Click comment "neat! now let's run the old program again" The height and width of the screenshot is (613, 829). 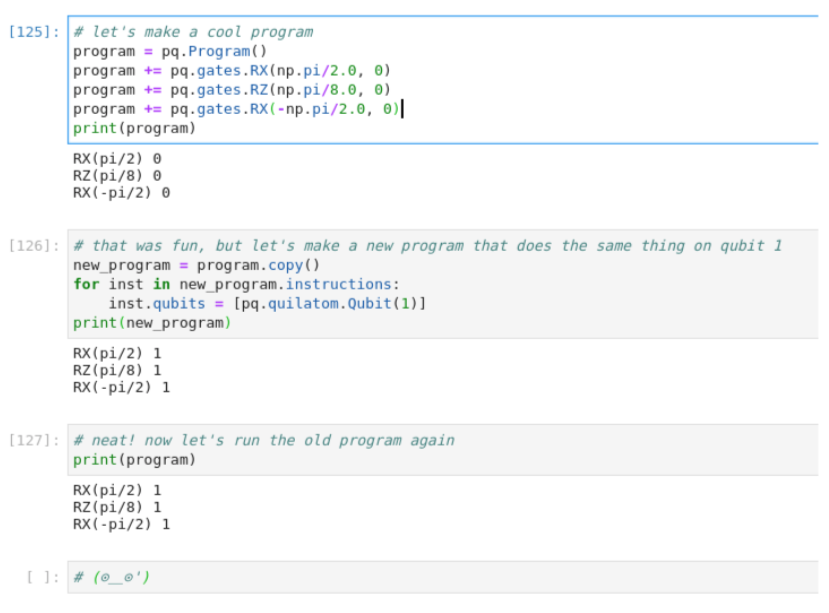point(264,440)
